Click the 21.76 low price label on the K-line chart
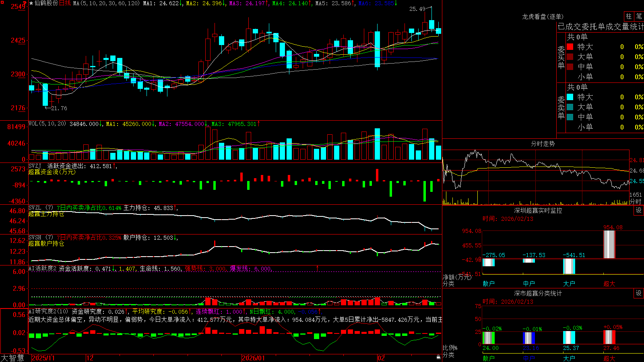Screen dimensions: 644x362 (x=59, y=108)
